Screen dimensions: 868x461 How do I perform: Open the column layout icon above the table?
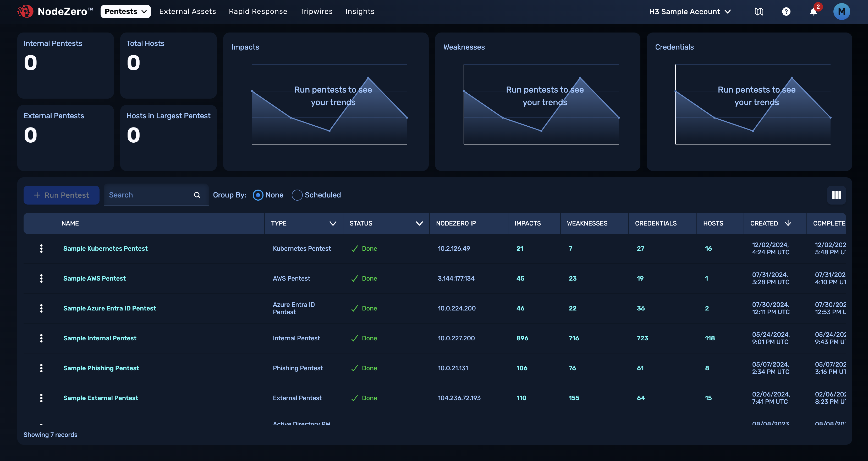pyautogui.click(x=836, y=195)
